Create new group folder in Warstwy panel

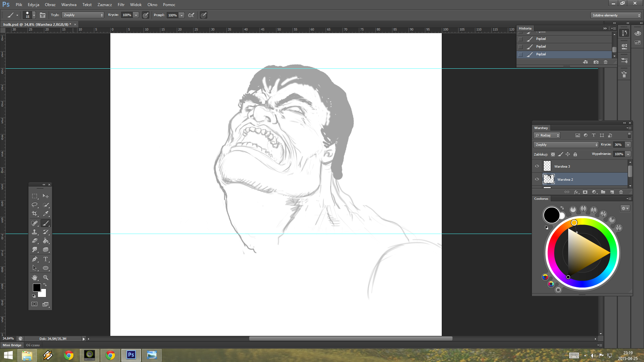603,192
